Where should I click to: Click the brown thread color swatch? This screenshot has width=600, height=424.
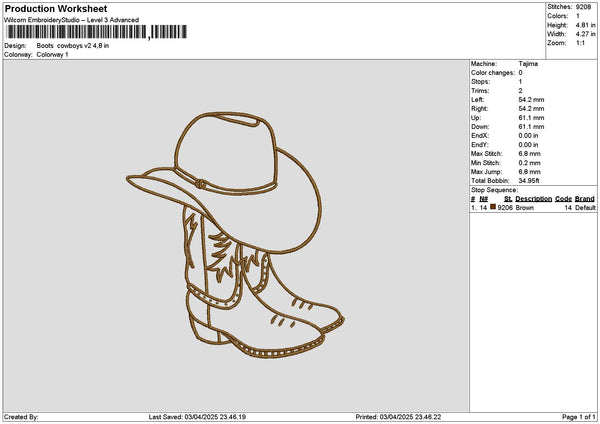pyautogui.click(x=493, y=207)
